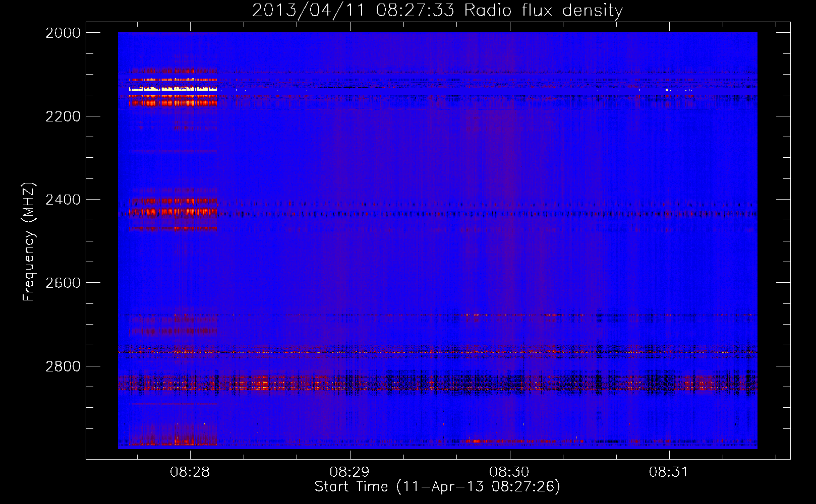Click the 2400 frequency tick label
The height and width of the screenshot is (504, 816).
point(63,200)
